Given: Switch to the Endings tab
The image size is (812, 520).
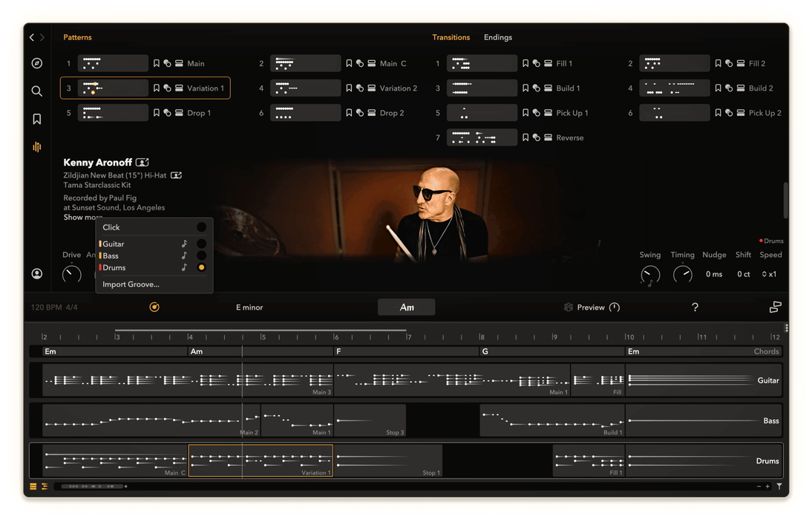Looking at the screenshot, I should point(497,37).
